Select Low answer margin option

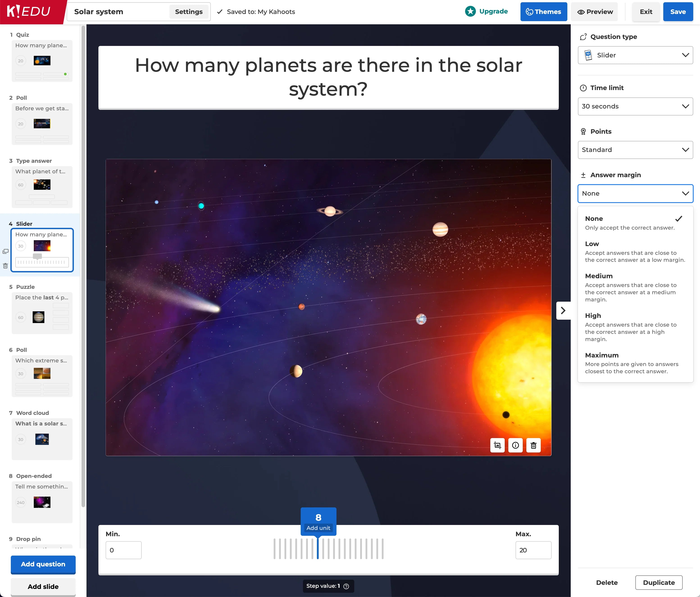635,251
